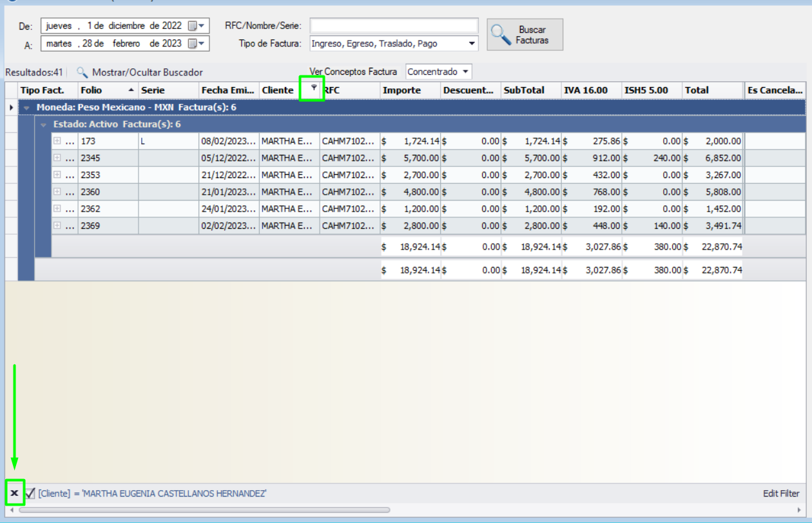
Task: Toggle Mostrar/Ocultar Buscador
Action: [140, 72]
